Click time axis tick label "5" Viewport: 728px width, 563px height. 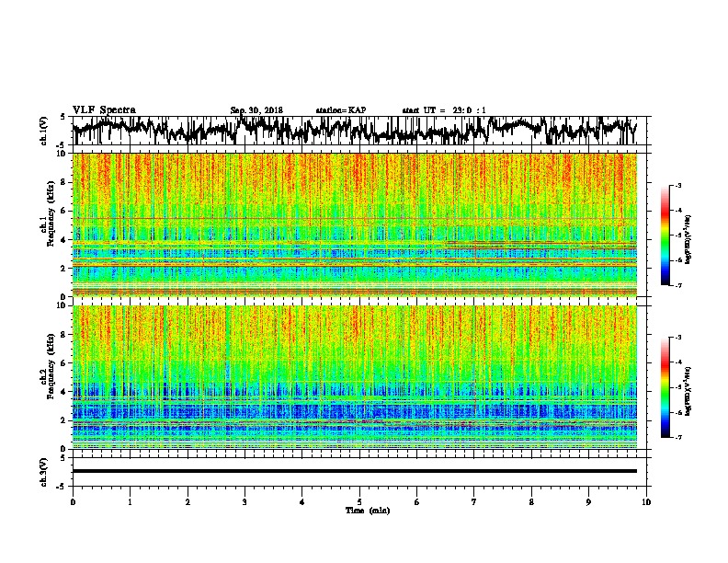coord(359,502)
